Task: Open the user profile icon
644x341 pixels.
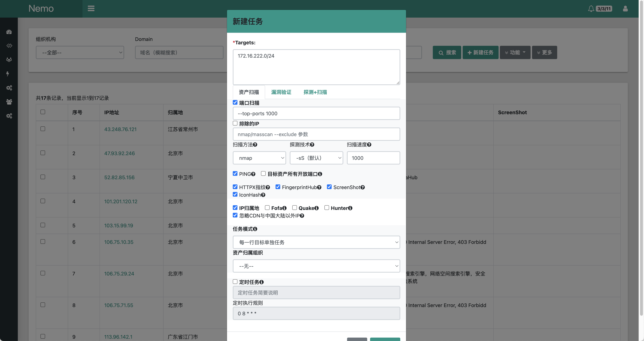Action: [625, 9]
